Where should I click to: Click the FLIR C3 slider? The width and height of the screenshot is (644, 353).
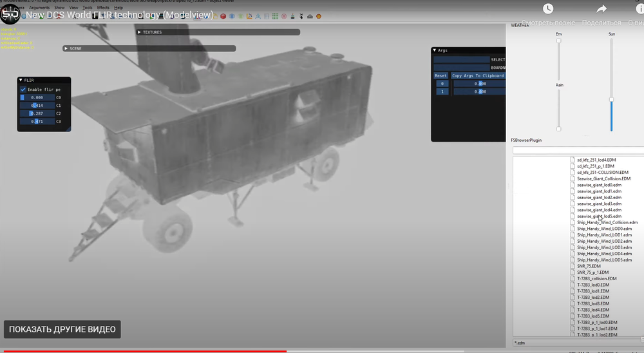pyautogui.click(x=37, y=121)
